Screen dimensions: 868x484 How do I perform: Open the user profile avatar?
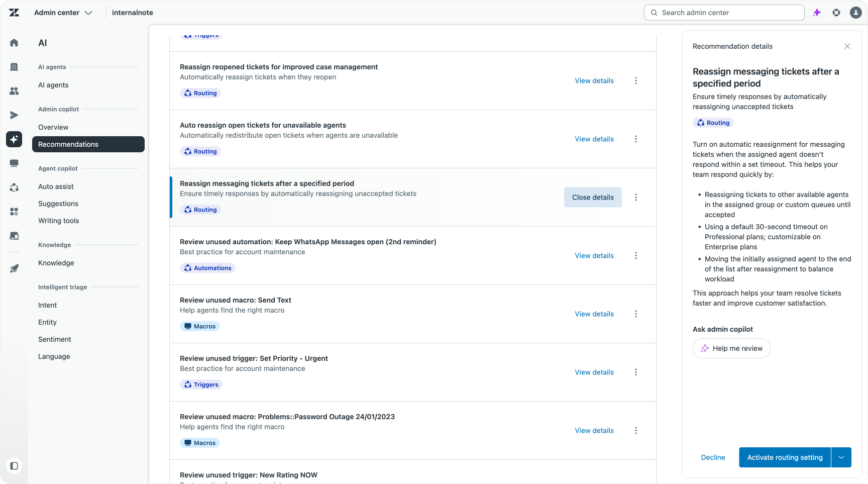point(856,13)
